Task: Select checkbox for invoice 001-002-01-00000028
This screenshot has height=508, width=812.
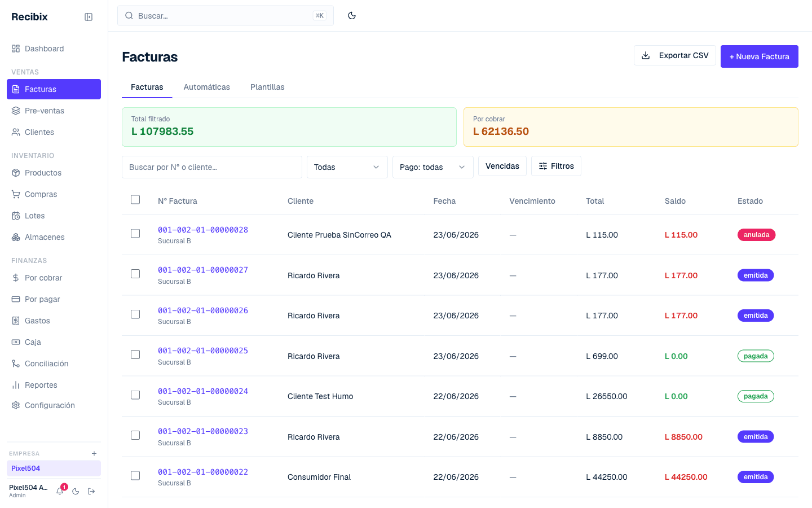Action: 135,234
